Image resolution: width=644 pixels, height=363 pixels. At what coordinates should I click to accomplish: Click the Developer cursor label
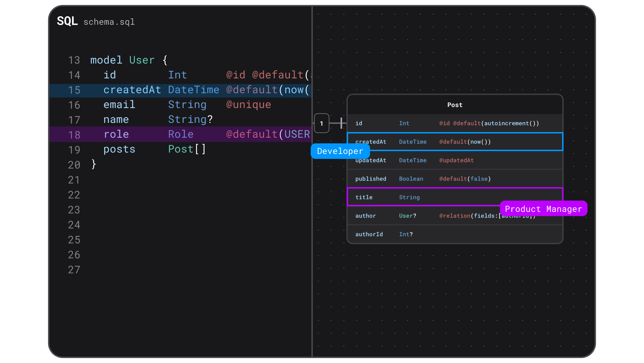coord(340,151)
